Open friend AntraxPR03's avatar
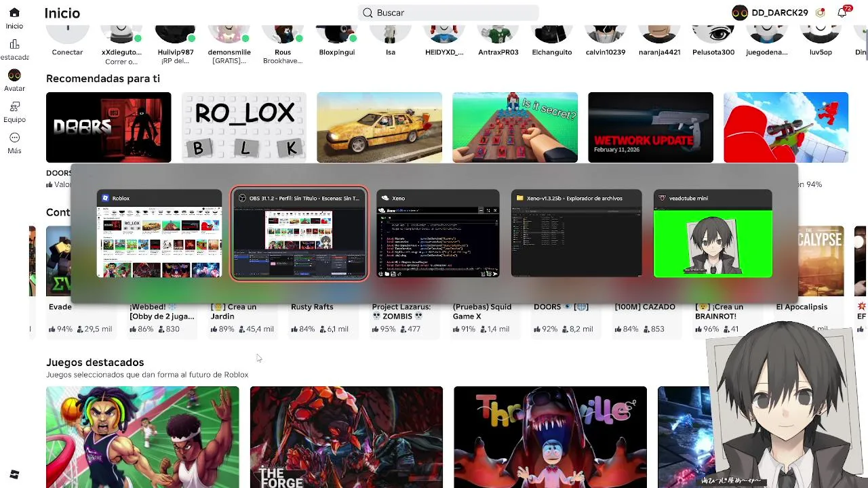868x488 pixels. click(x=498, y=34)
